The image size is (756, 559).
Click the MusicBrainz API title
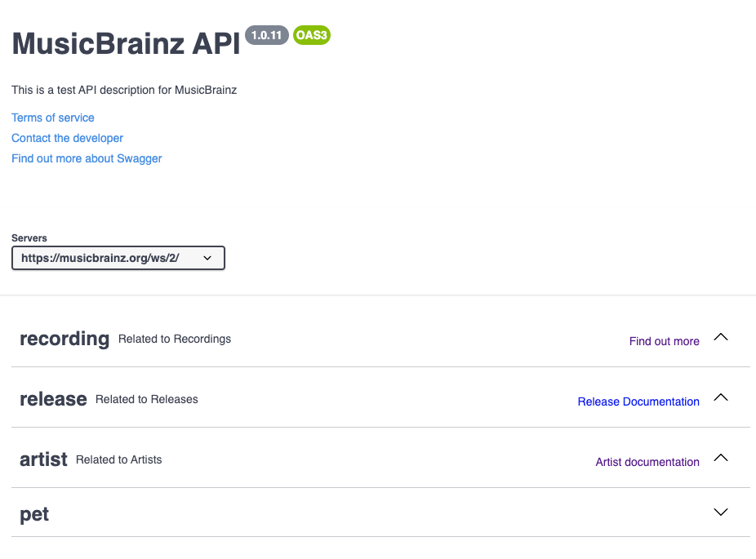point(126,43)
